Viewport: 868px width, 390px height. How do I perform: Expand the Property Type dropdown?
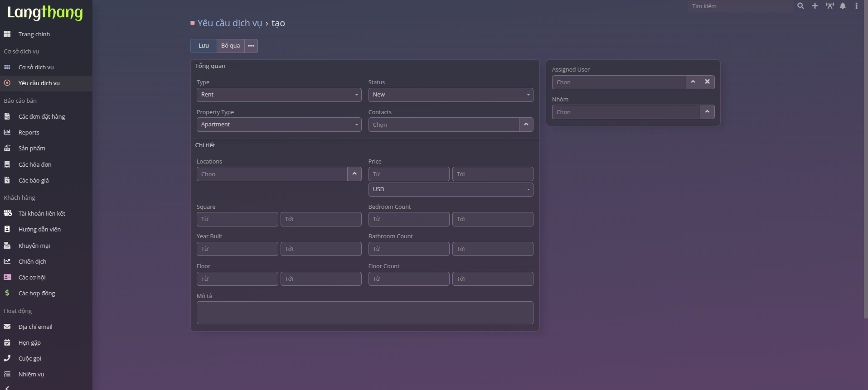pos(279,125)
